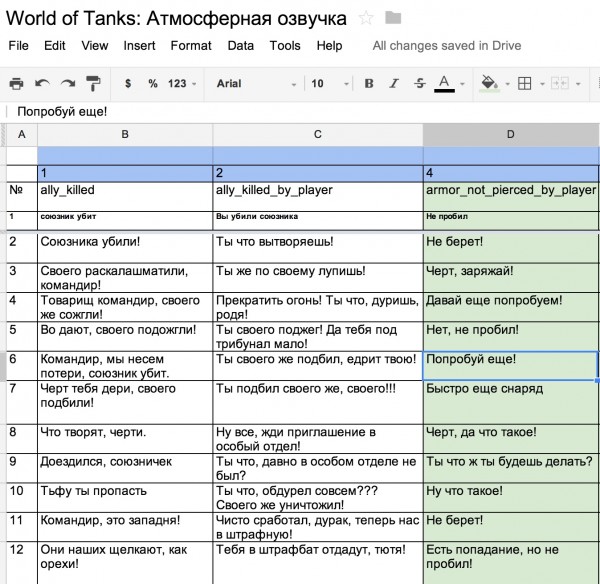
Task: Select column C header
Action: [x=318, y=134]
